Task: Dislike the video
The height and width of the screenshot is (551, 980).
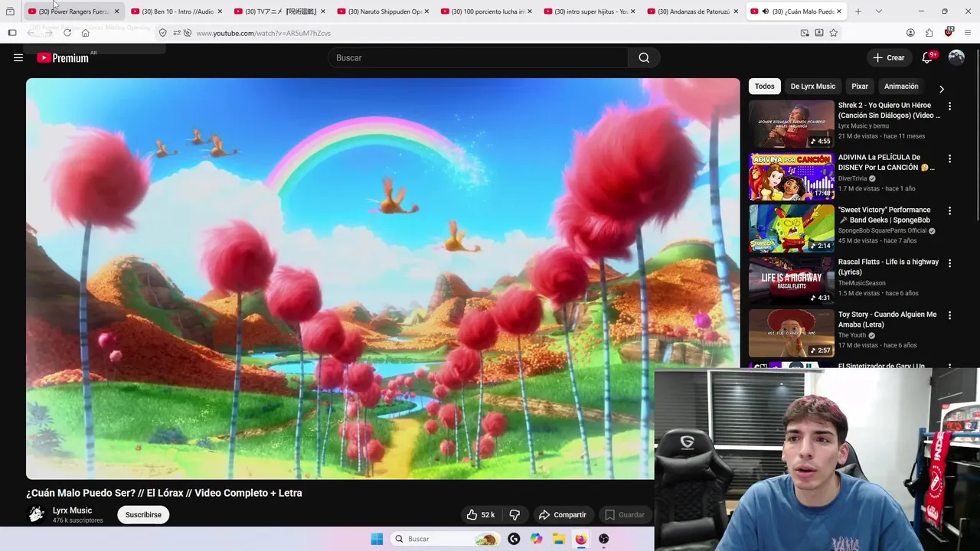Action: click(x=514, y=514)
